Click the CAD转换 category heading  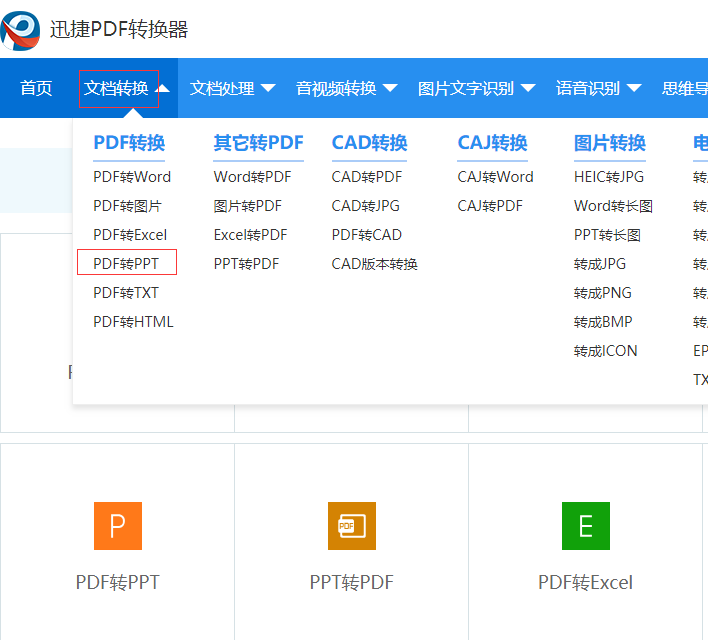coord(369,143)
